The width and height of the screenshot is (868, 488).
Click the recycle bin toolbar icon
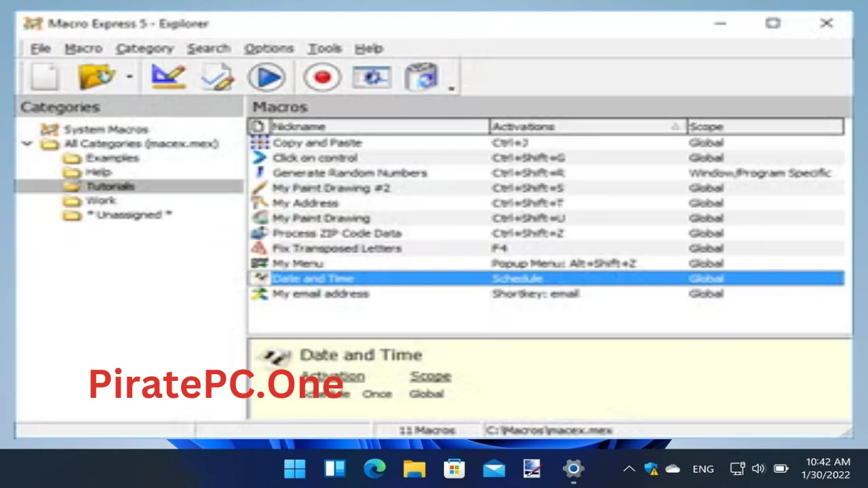click(421, 77)
